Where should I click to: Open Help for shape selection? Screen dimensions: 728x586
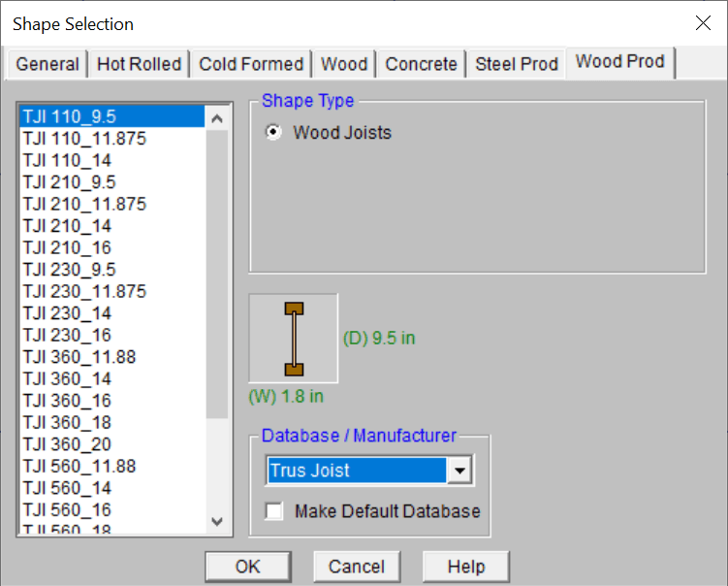[465, 567]
